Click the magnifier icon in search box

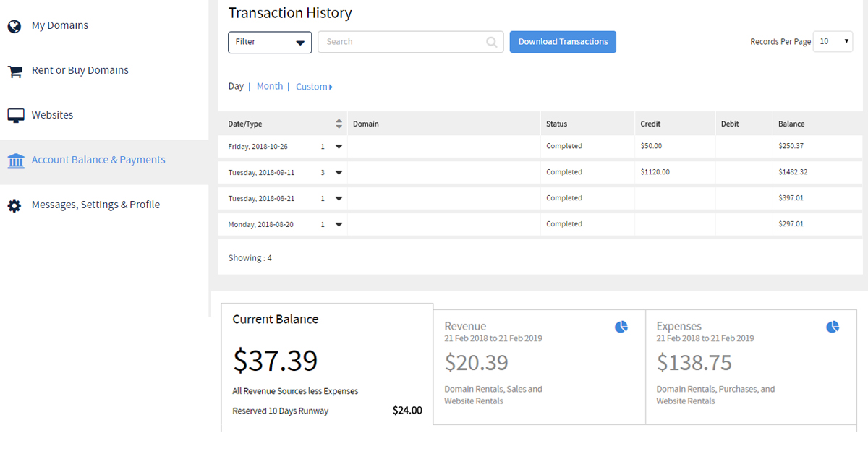(492, 43)
